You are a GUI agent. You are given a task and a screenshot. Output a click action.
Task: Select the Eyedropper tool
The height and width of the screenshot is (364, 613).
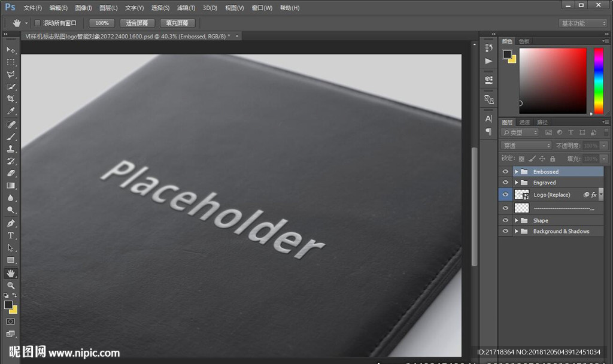click(x=11, y=112)
